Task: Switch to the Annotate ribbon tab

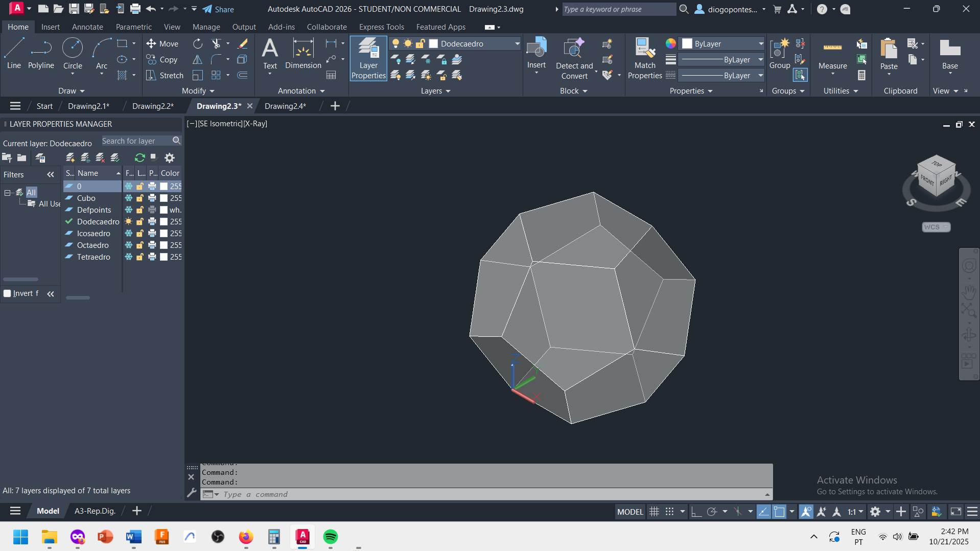Action: (x=87, y=27)
